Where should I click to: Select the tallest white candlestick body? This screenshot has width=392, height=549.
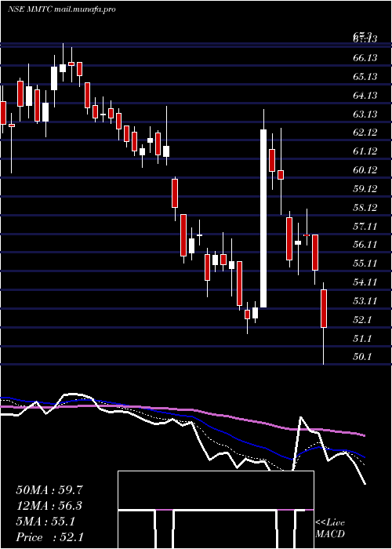tap(263, 219)
